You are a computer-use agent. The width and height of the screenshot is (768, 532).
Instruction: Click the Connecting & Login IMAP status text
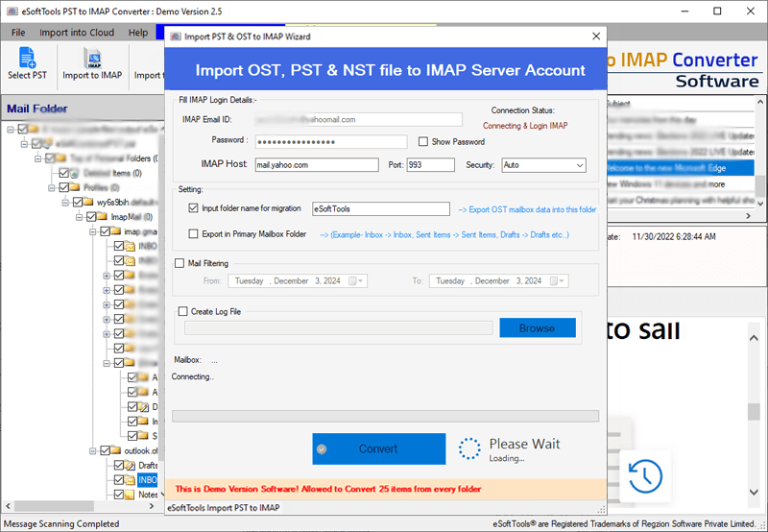525,126
